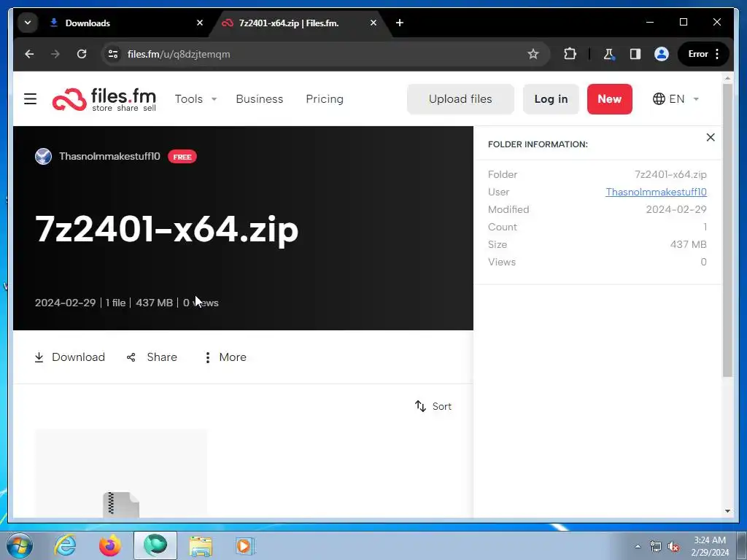Open the Business page
Image resolution: width=747 pixels, height=560 pixels.
(x=259, y=99)
